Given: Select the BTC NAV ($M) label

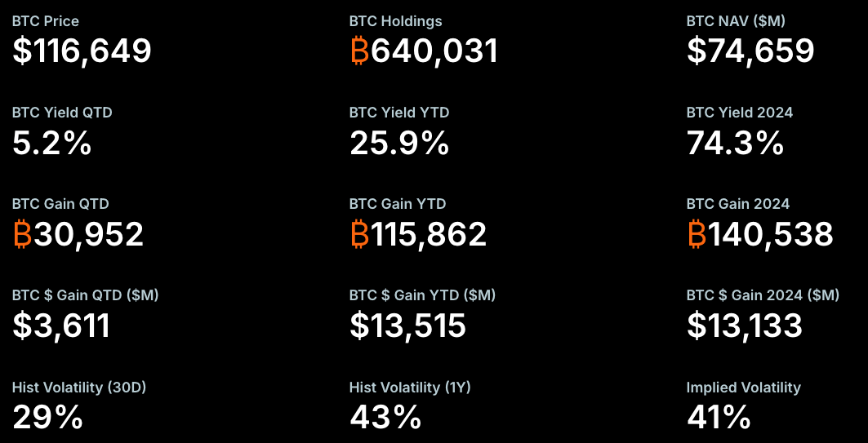Looking at the screenshot, I should coord(736,21).
